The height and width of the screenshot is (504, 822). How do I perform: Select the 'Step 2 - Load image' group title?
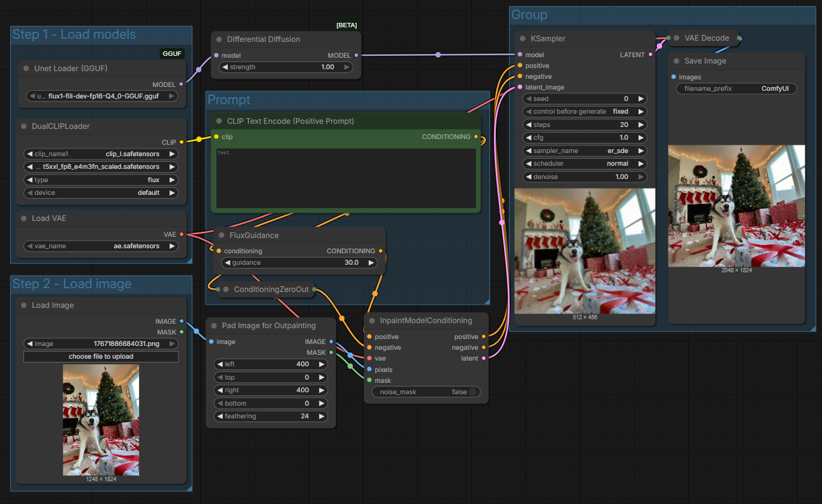point(72,284)
